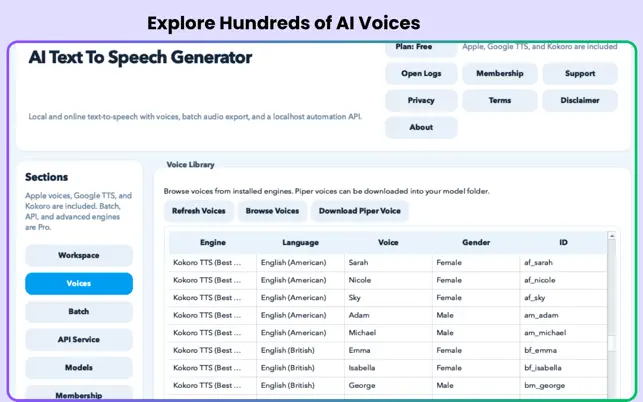The width and height of the screenshot is (643, 402).
Task: Click the voice table vertical scrollbar thumb
Action: [x=612, y=343]
